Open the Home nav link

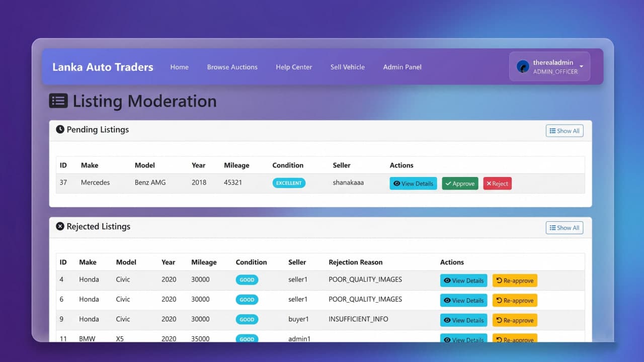pos(179,67)
